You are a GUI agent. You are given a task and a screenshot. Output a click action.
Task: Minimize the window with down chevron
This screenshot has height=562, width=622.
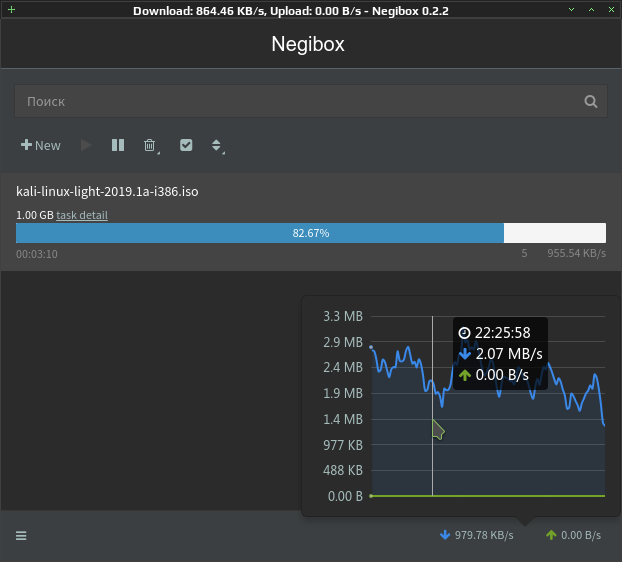click(572, 10)
